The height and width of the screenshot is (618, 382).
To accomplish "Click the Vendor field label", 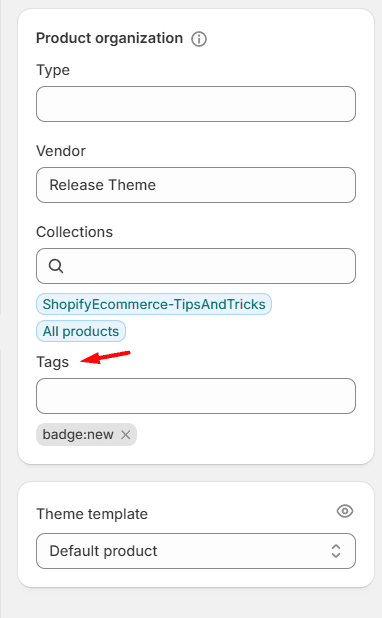I will tap(61, 151).
